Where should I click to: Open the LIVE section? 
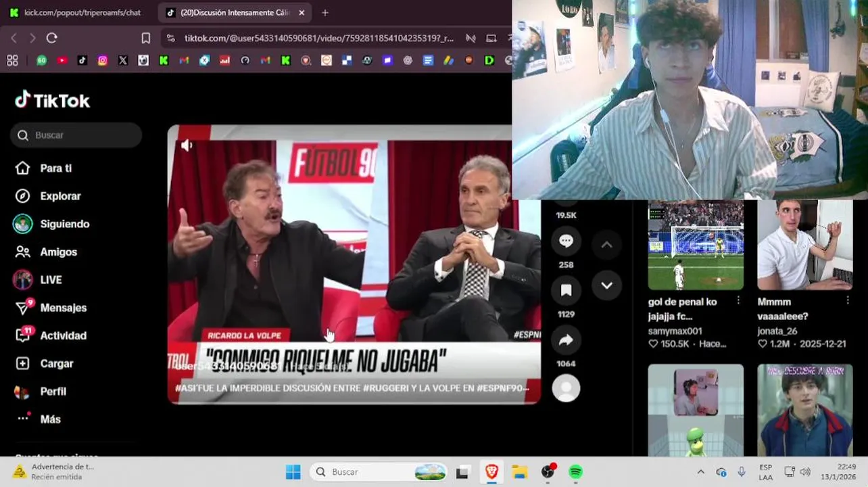[x=39, y=280]
